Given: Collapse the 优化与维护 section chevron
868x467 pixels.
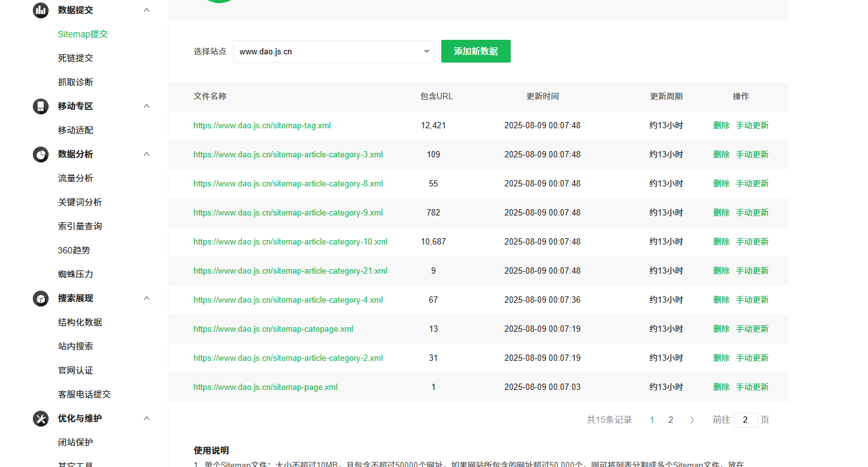Looking at the screenshot, I should coord(146,418).
